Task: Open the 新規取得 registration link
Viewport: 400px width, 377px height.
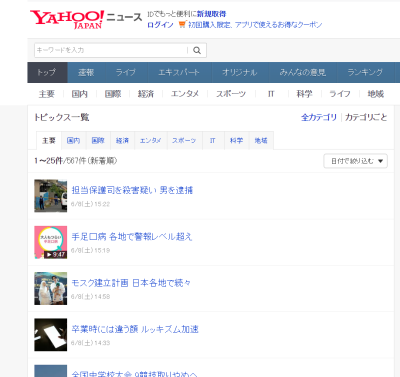Action: click(211, 14)
